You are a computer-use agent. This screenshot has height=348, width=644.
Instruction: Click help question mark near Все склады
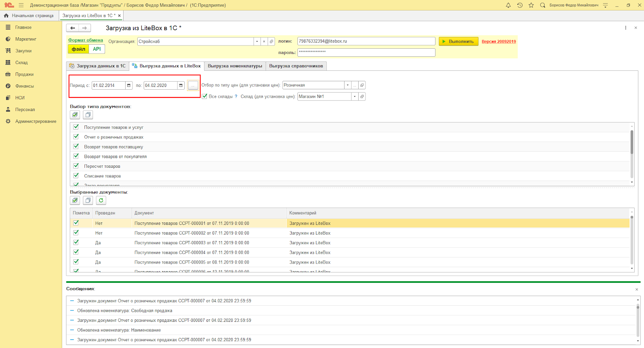(x=236, y=97)
